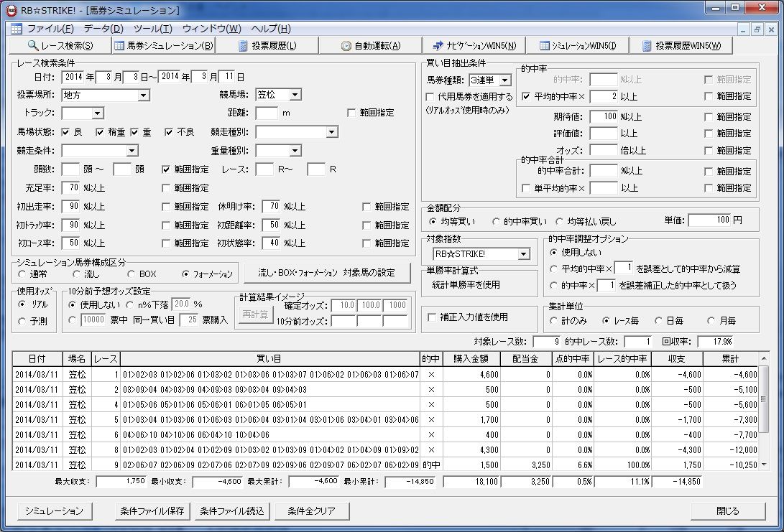Expand the 馬券種類 dropdown showing 3連単

[505, 80]
